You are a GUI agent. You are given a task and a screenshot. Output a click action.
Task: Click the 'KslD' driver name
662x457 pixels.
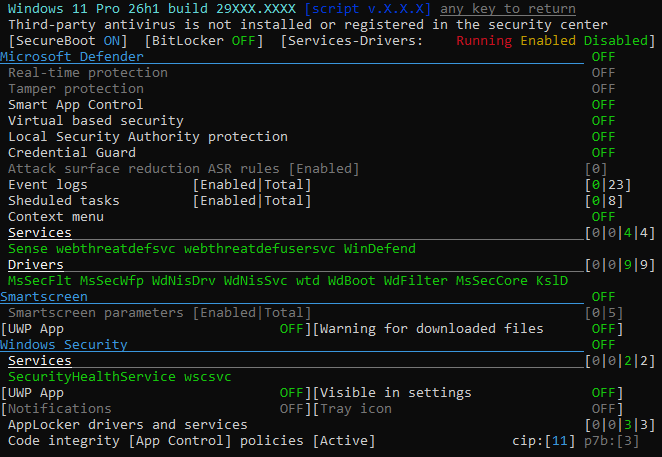(x=551, y=281)
